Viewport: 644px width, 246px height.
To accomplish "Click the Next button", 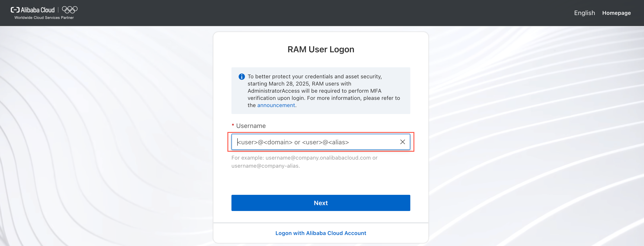I will (321, 203).
